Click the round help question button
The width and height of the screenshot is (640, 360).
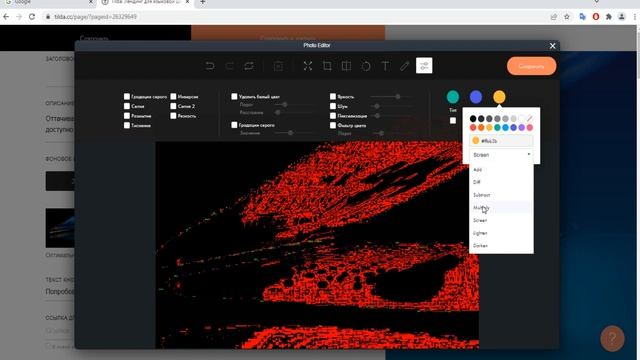coord(612,338)
